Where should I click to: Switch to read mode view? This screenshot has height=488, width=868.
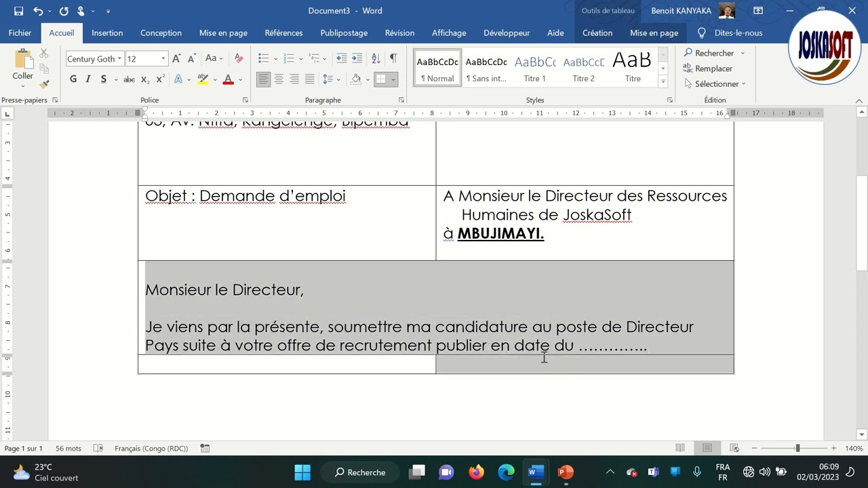coord(680,448)
